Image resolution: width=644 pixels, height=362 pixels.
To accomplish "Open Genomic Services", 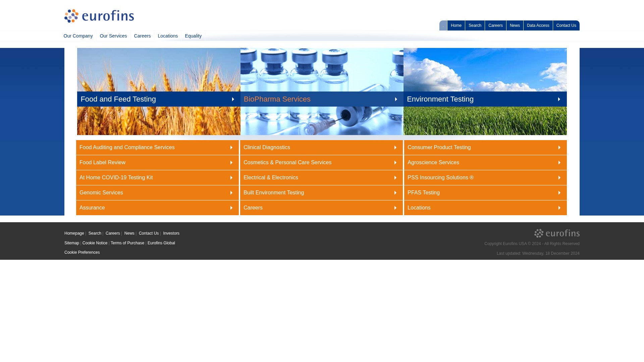I will pos(157,193).
